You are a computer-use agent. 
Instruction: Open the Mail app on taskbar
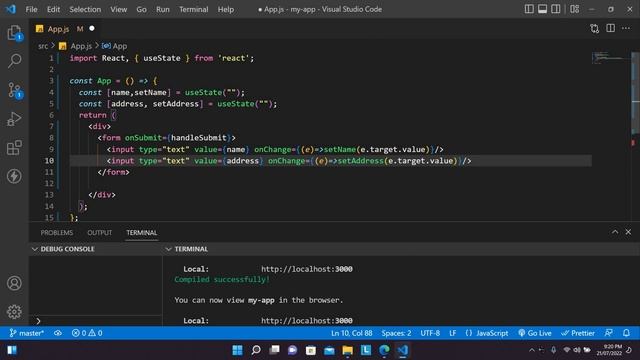[x=329, y=350]
